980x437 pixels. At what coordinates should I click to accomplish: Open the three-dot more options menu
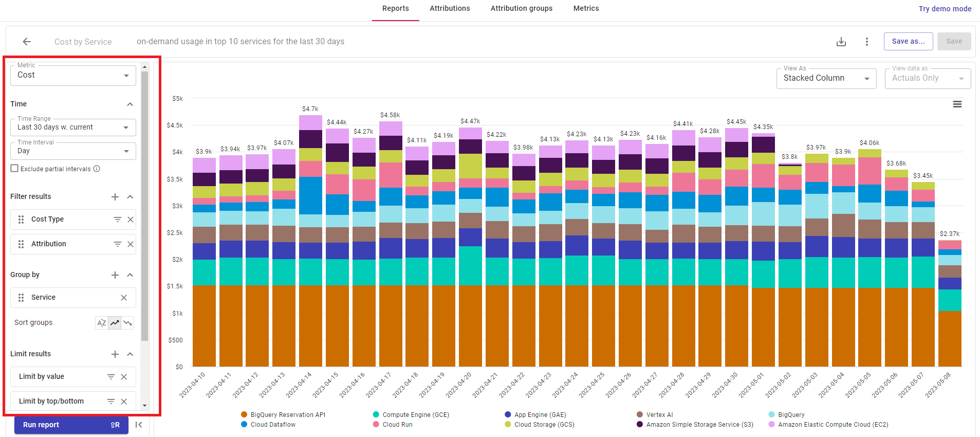point(867,42)
